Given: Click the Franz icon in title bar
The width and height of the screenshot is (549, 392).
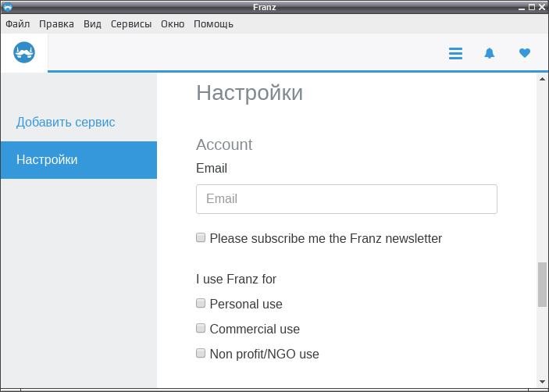Looking at the screenshot, I should pos(8,7).
